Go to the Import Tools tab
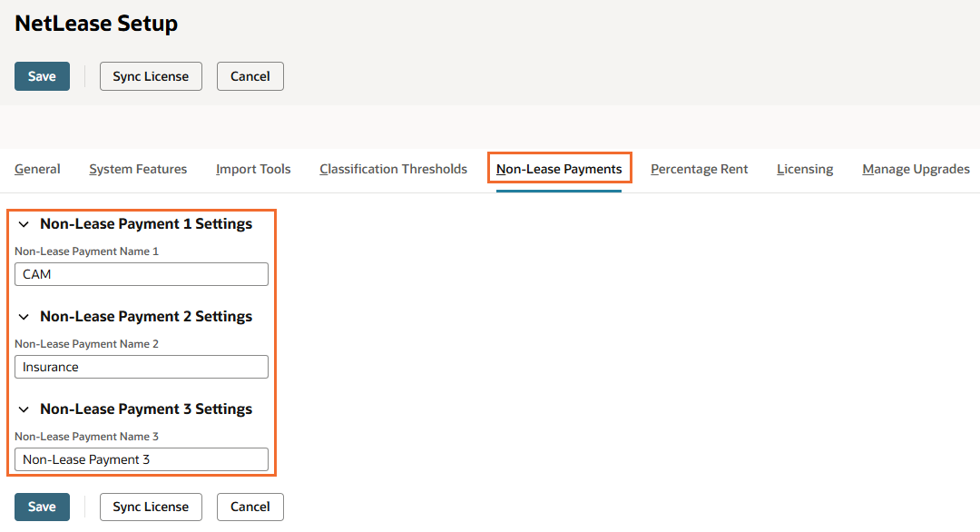Screen dimensions: 980x532 tap(253, 169)
